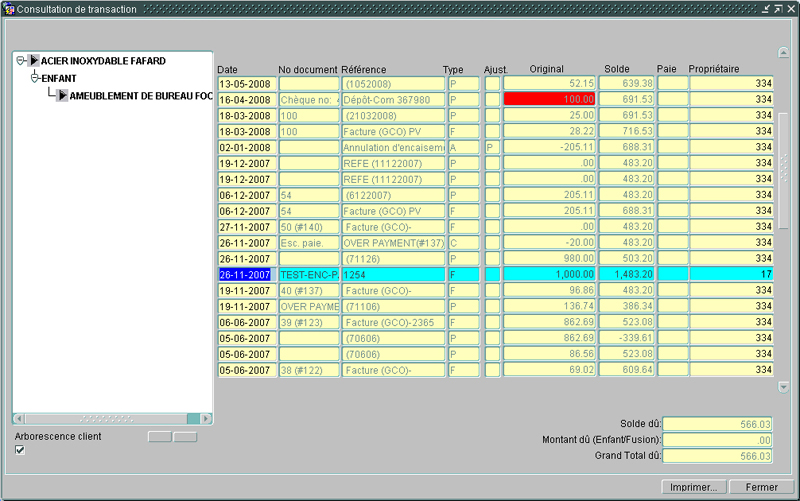The width and height of the screenshot is (800, 501).
Task: Collapse the ACIER INOXYDABLE FAFARD tree node
Action: click(x=21, y=61)
